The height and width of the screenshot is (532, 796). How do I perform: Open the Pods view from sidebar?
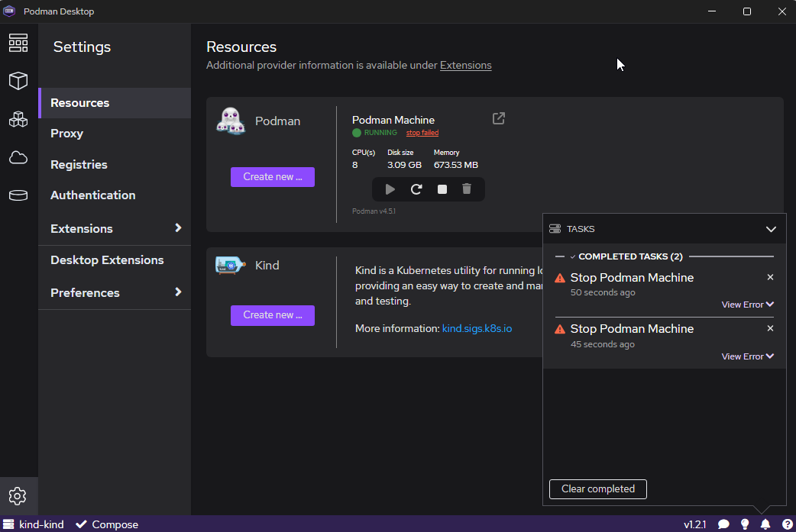point(18,119)
